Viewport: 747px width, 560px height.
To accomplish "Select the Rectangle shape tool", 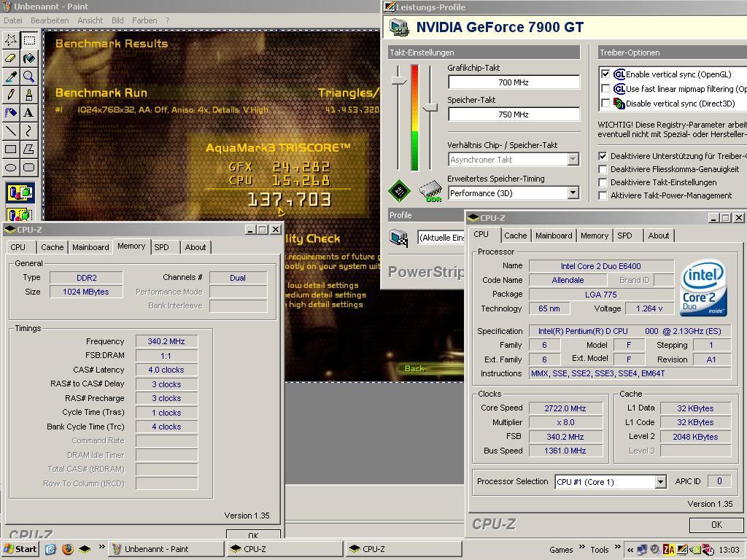I will [11, 149].
